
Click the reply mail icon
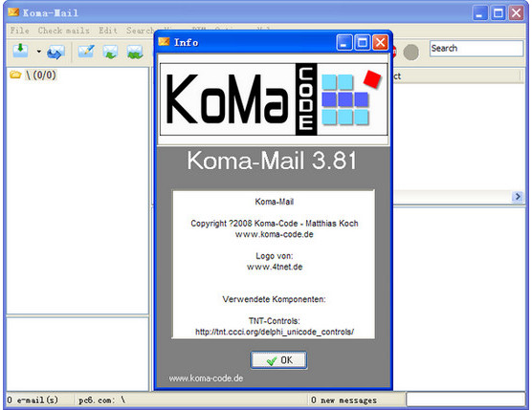point(110,52)
